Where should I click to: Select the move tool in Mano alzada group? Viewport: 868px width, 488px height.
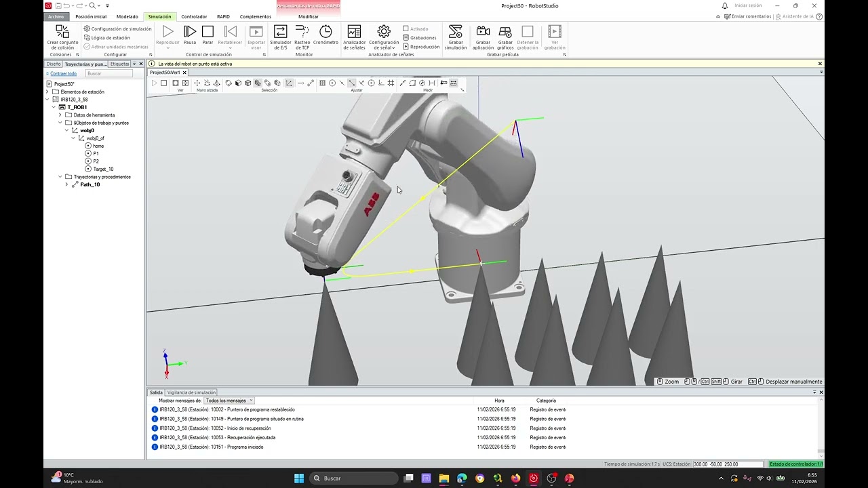pyautogui.click(x=197, y=83)
